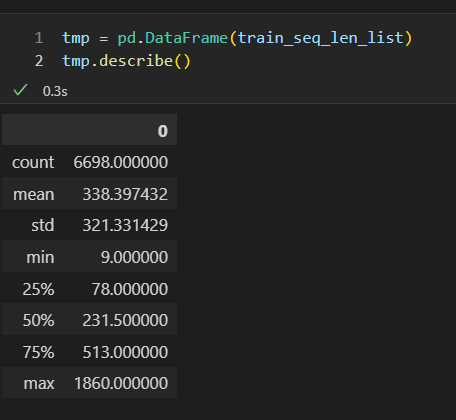
Task: Select the 50% row label
Action: [x=38, y=320]
